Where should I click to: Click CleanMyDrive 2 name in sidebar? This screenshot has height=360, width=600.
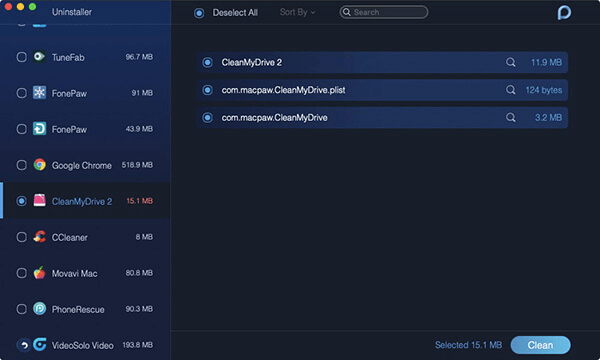[82, 202]
